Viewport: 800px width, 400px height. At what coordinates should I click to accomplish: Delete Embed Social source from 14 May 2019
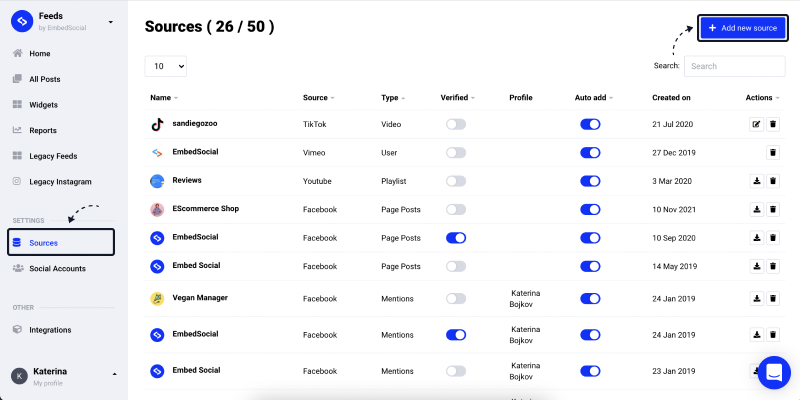(x=773, y=266)
